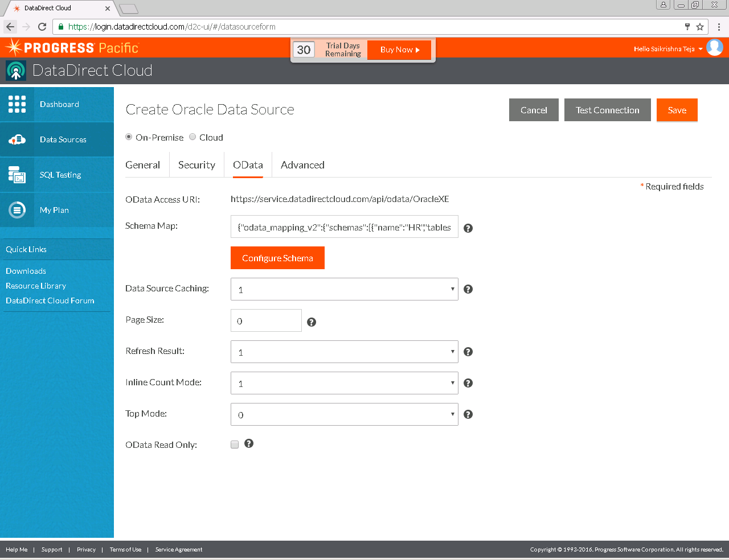This screenshot has width=729, height=560.
Task: Click the Quick Links heading
Action: (26, 249)
